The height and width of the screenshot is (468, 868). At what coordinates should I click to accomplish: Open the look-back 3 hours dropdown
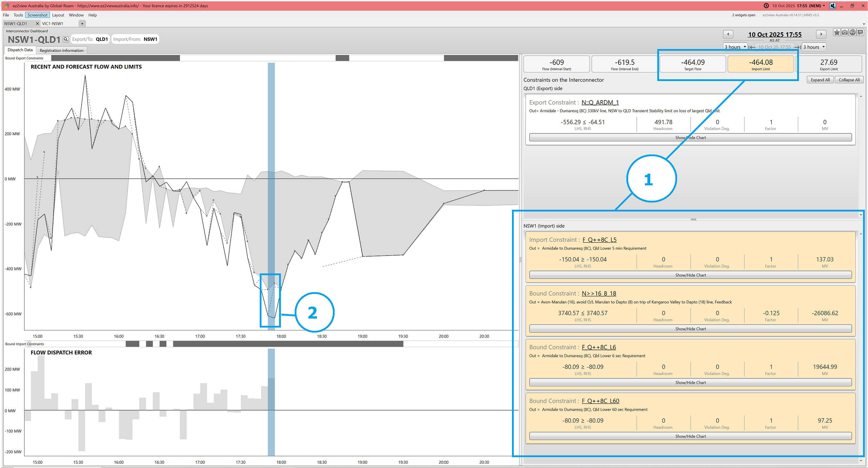[x=735, y=47]
